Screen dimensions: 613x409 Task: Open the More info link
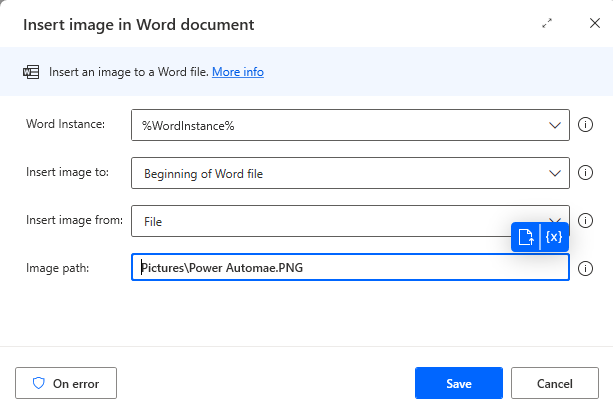(x=238, y=72)
